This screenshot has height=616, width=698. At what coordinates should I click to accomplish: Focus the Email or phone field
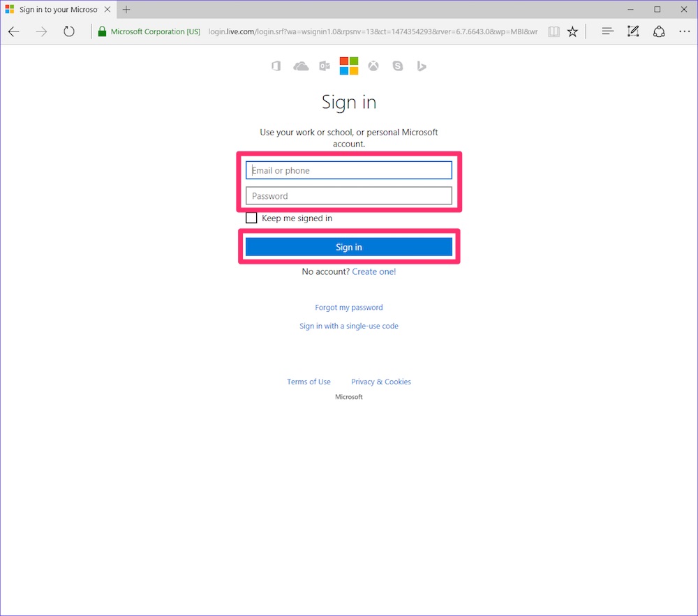[x=349, y=170]
